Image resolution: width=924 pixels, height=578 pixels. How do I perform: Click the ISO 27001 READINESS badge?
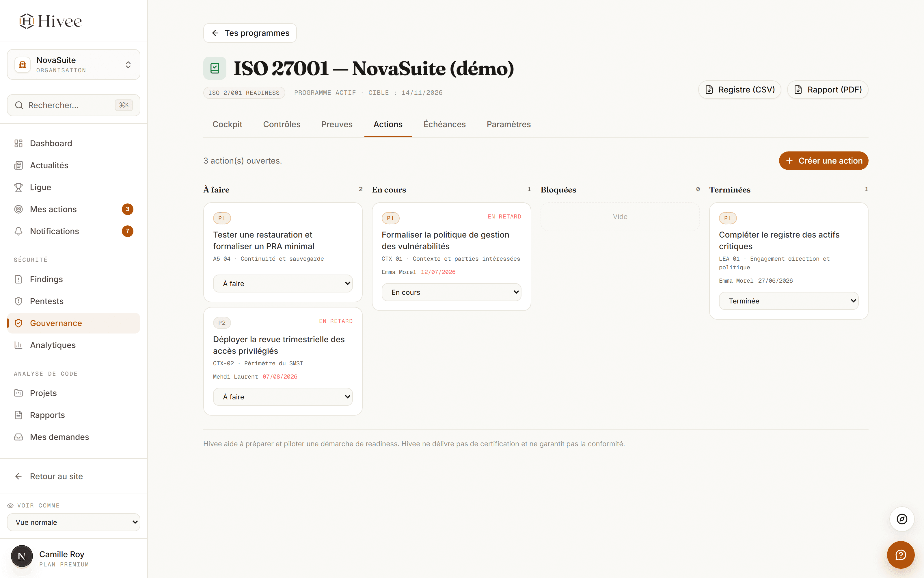point(244,93)
